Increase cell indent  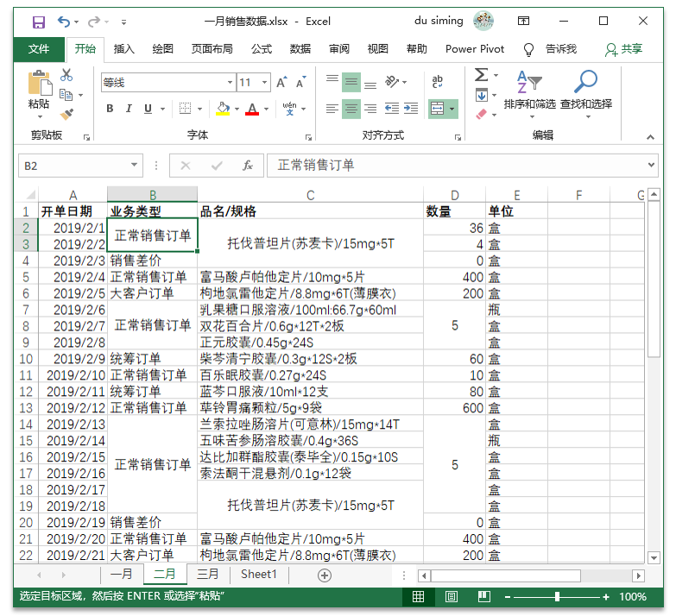(x=411, y=109)
